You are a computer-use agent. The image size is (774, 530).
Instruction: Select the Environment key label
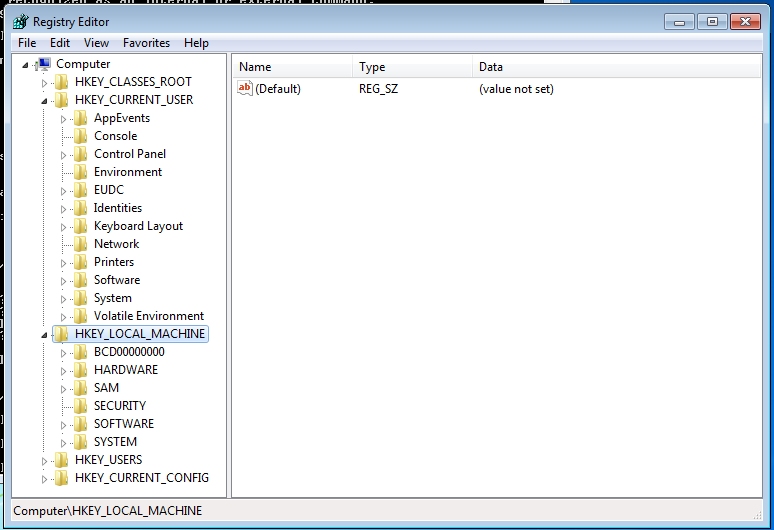pos(128,172)
